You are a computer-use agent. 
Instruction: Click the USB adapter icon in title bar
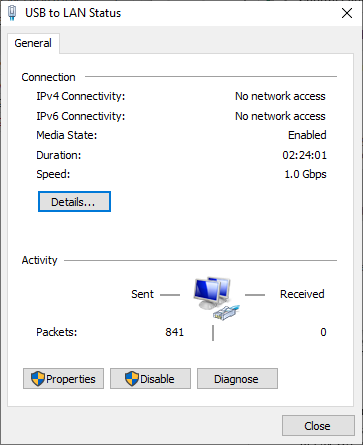tap(12, 13)
